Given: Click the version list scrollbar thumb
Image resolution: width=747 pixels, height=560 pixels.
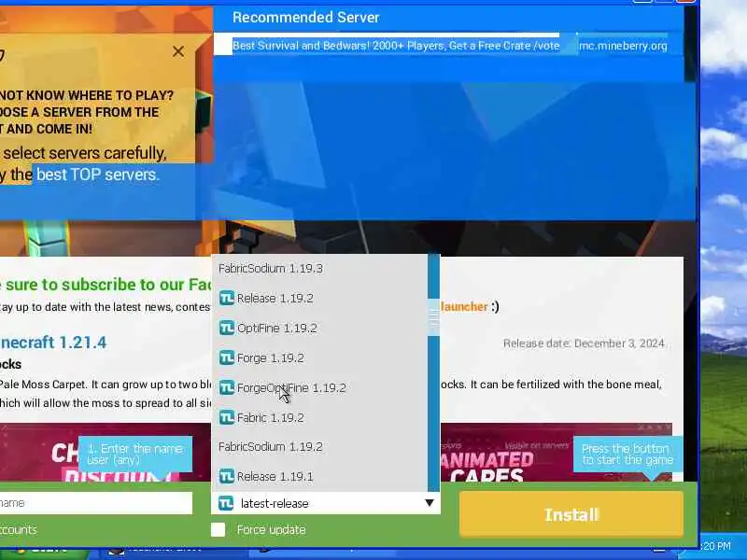Looking at the screenshot, I should click(433, 317).
